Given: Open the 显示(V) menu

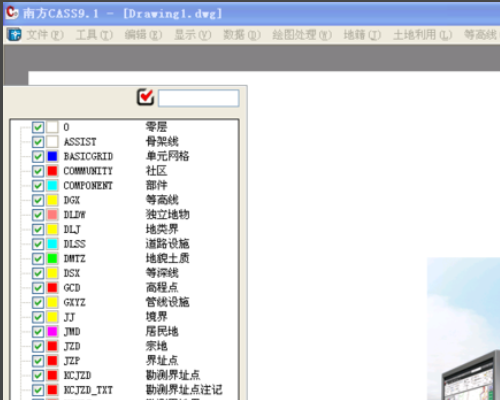Looking at the screenshot, I should (x=193, y=35).
